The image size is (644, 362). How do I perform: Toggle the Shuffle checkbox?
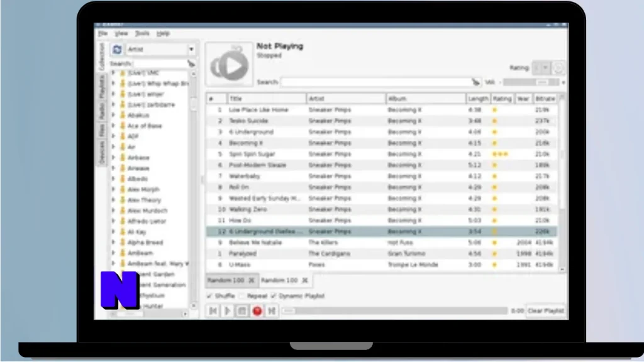209,296
